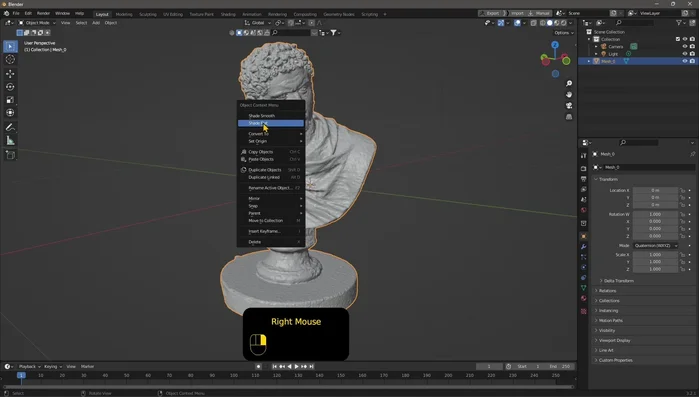Lock the Location X property
Screen dimensions: 699x397
coord(683,190)
